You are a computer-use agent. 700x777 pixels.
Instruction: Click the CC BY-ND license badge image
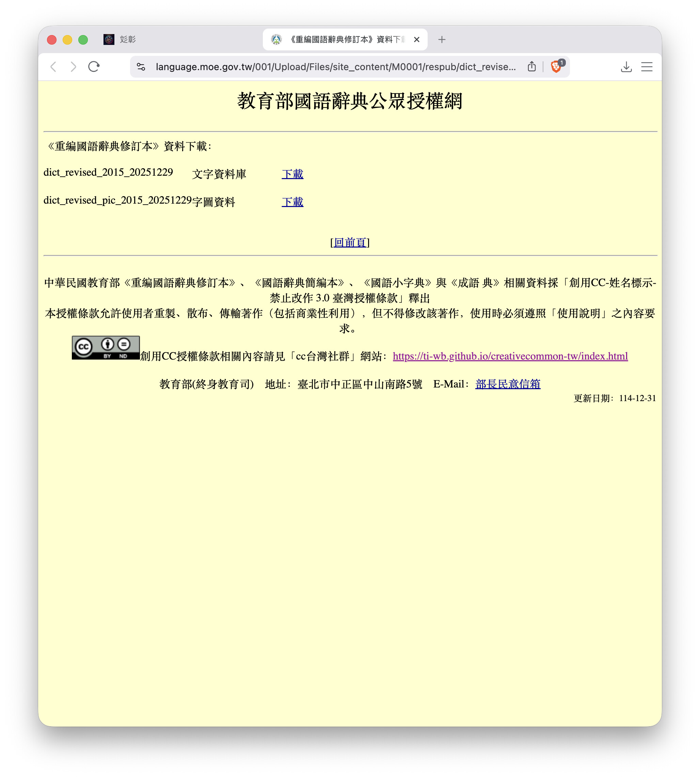pos(106,348)
